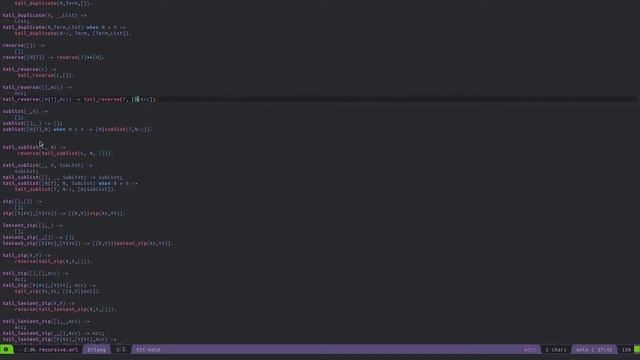Screen dimensions: 640x360
Task: Click the 15% buffer position indicator
Action: tap(626, 350)
